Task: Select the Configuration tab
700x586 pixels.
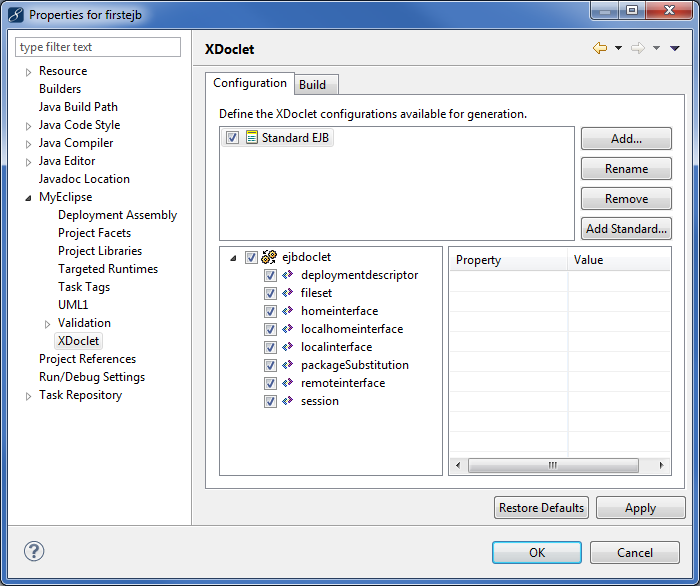Action: coord(250,84)
